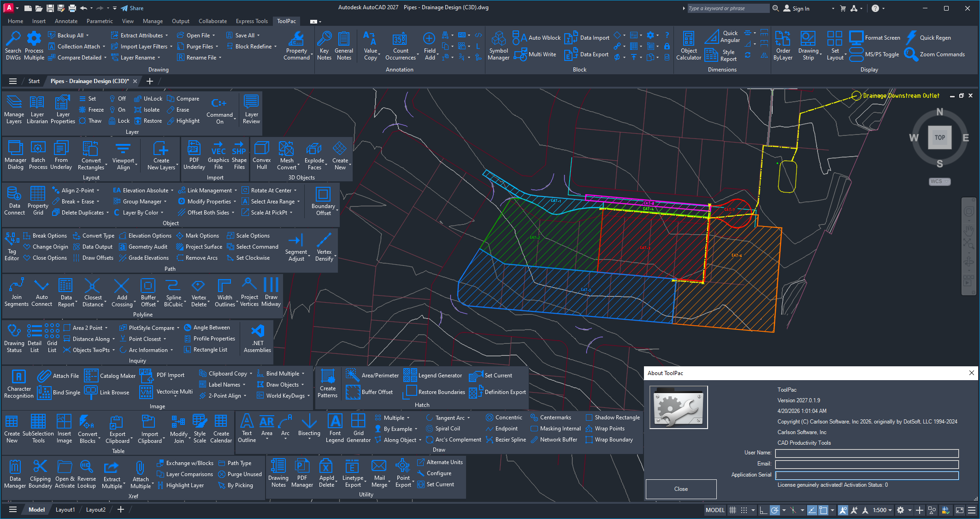
Task: Expand Align 2-Point dropdown
Action: [x=98, y=191]
